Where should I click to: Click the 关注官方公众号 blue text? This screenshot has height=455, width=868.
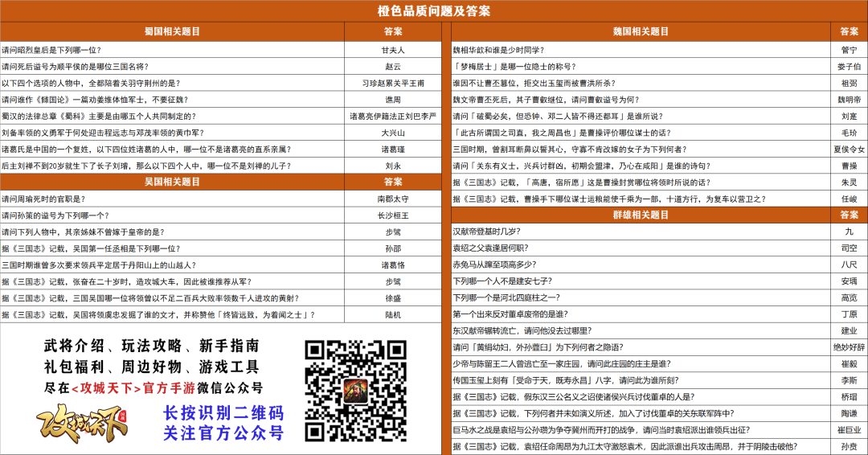pyautogui.click(x=223, y=432)
